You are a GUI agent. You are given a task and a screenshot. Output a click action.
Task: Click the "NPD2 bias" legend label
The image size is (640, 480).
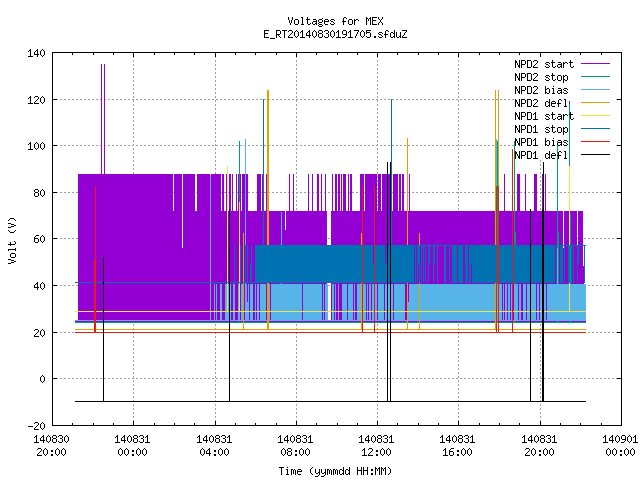(541, 90)
